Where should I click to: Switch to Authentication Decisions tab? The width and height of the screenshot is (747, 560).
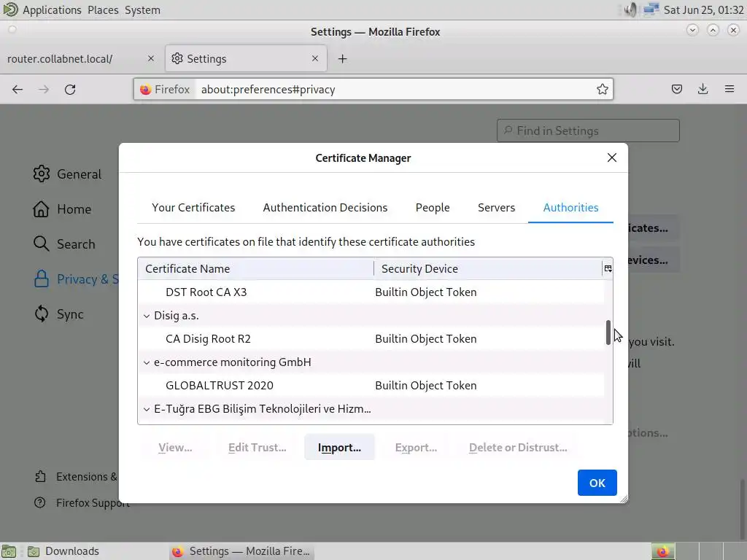[x=325, y=208]
